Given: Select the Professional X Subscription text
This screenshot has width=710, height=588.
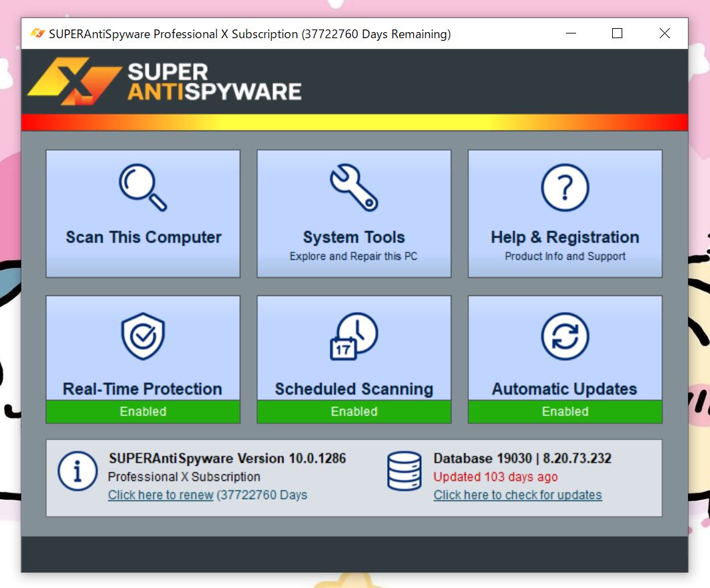Looking at the screenshot, I should point(184,477).
